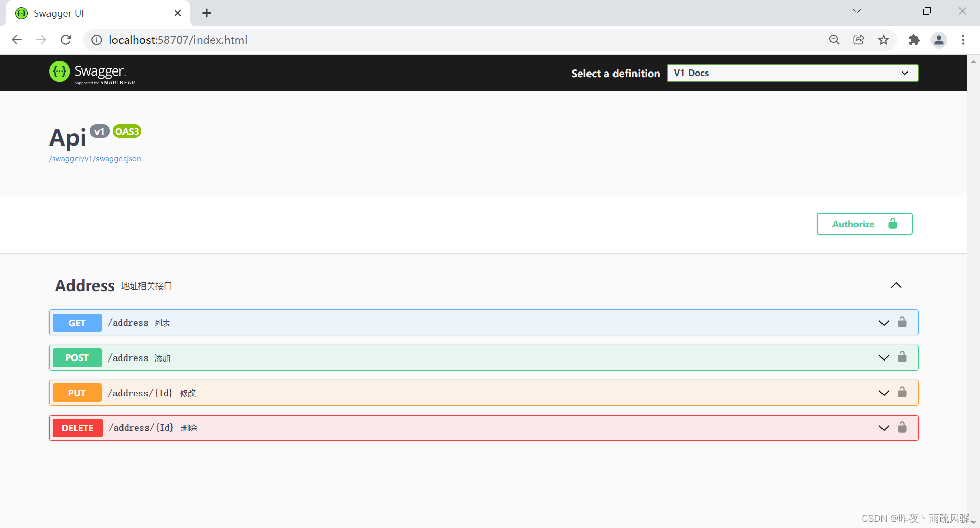980x528 pixels.
Task: Click the lock icon on GET /address row
Action: 902,322
